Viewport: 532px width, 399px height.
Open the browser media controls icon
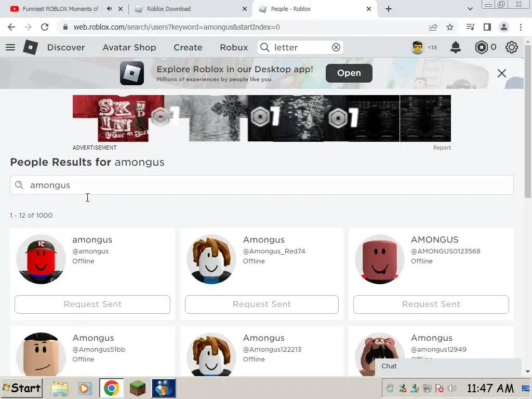coord(470,27)
